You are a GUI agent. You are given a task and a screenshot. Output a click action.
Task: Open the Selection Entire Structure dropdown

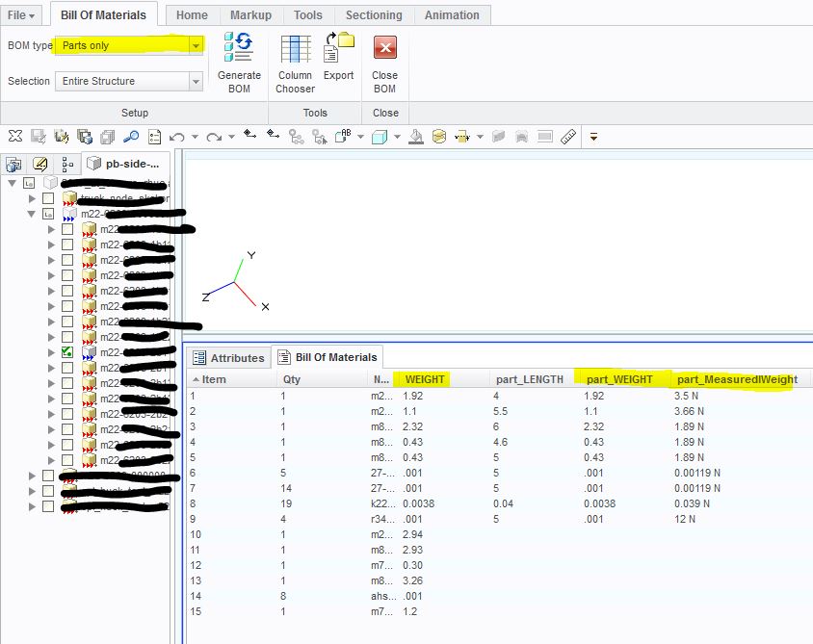point(196,81)
